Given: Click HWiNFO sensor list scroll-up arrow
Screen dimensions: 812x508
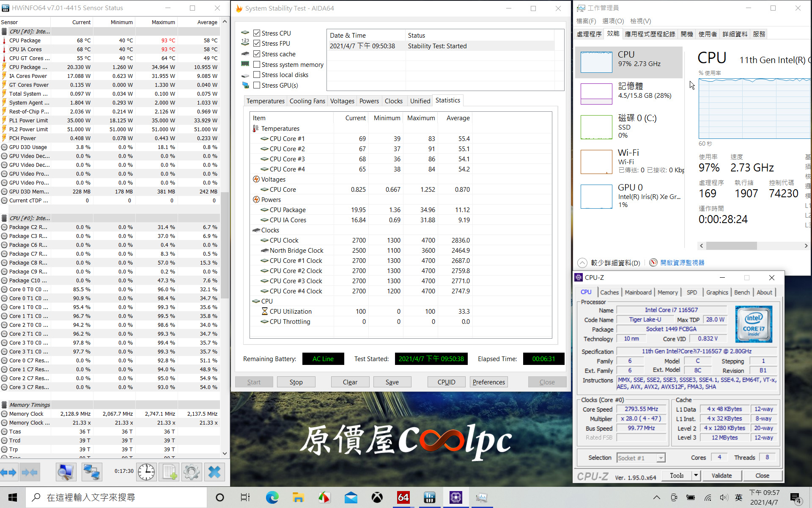Looking at the screenshot, I should [225, 22].
